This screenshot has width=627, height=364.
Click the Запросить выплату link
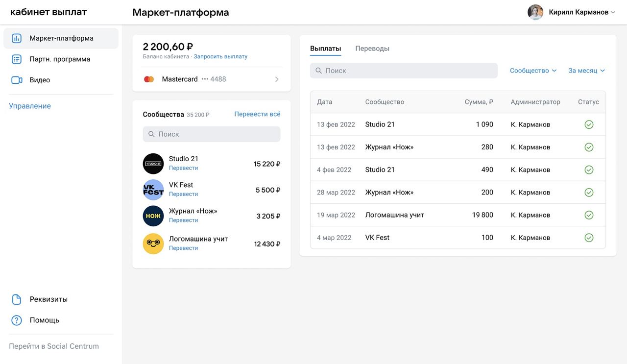[x=220, y=57]
